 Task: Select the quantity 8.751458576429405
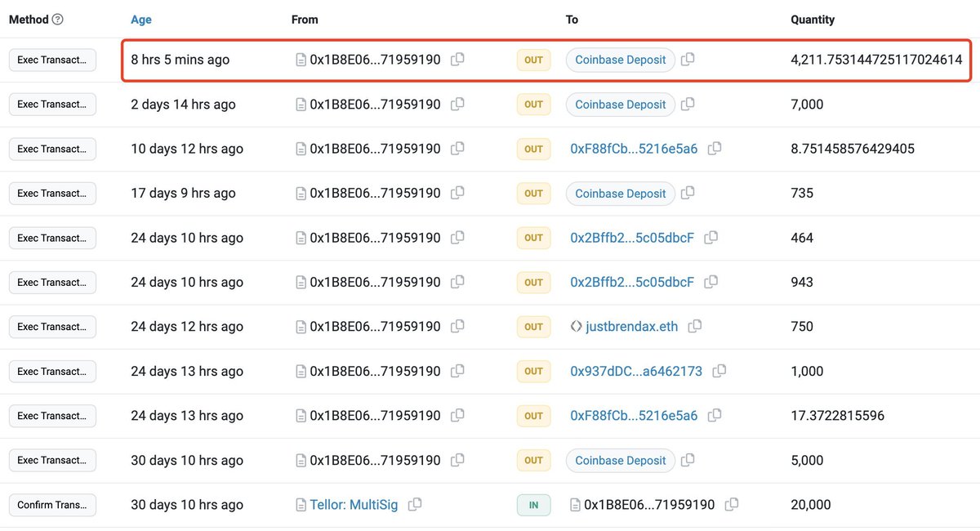coord(853,149)
